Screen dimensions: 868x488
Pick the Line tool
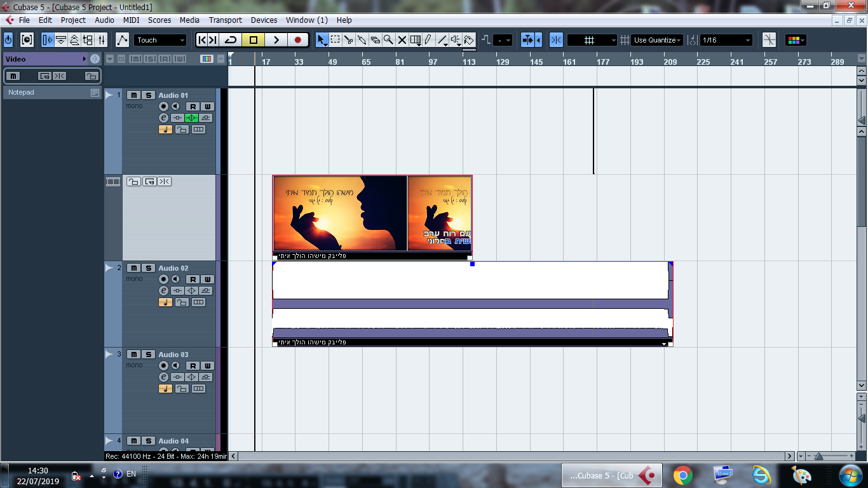pyautogui.click(x=442, y=40)
